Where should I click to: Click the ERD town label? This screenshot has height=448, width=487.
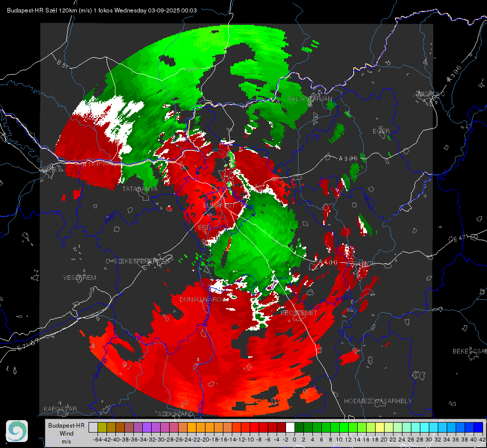(204, 227)
